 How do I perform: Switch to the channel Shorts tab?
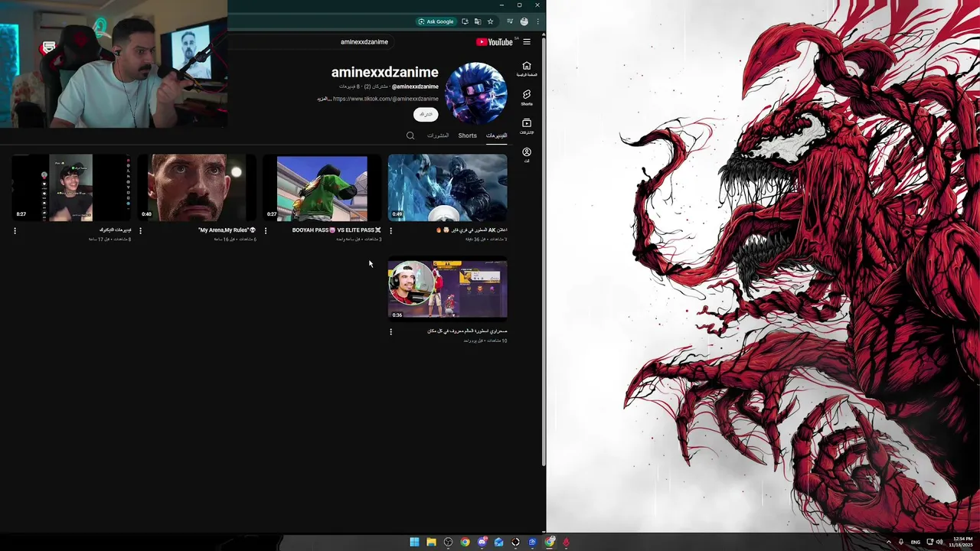468,135
